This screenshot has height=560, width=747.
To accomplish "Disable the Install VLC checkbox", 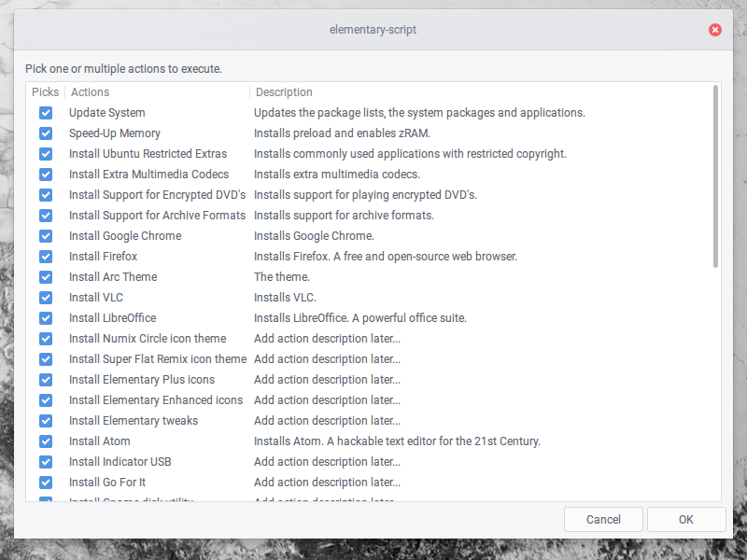I will [46, 298].
